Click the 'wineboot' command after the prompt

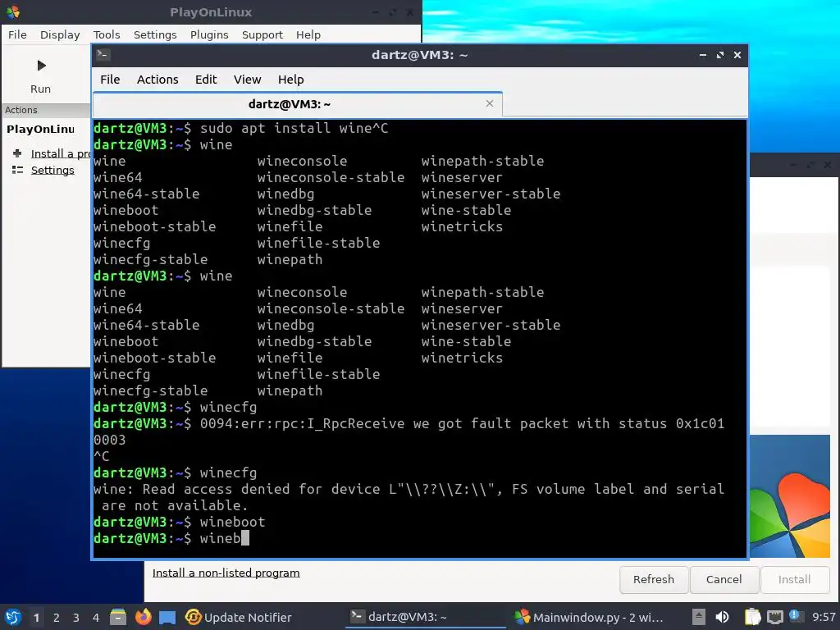pyautogui.click(x=232, y=522)
